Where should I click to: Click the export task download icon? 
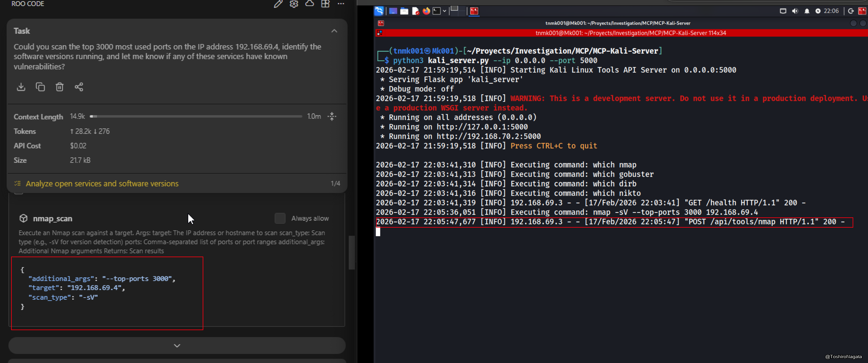(21, 87)
